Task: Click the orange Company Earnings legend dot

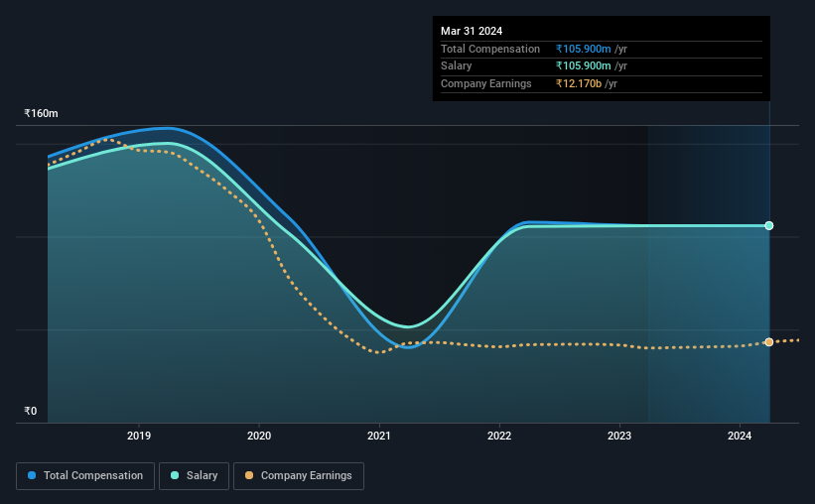Action: click(x=249, y=475)
